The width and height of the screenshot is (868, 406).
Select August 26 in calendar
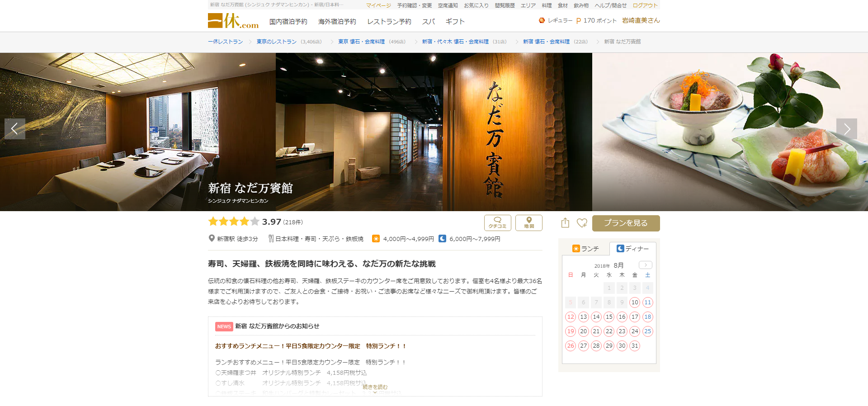(x=571, y=346)
